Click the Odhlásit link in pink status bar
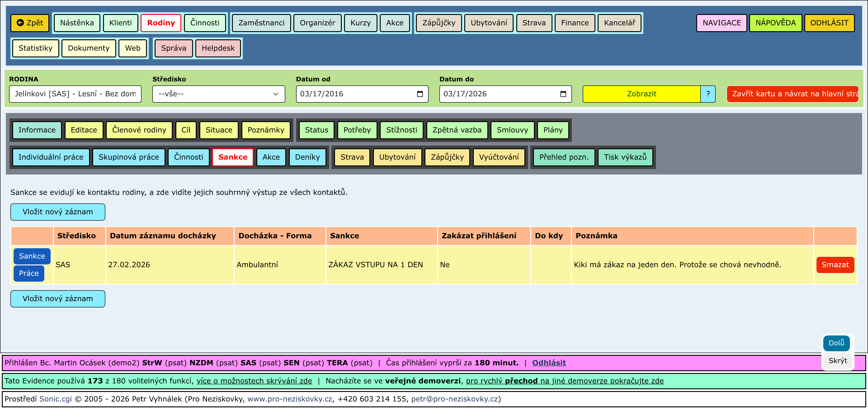Screen dimensions: 868x420 point(549,363)
